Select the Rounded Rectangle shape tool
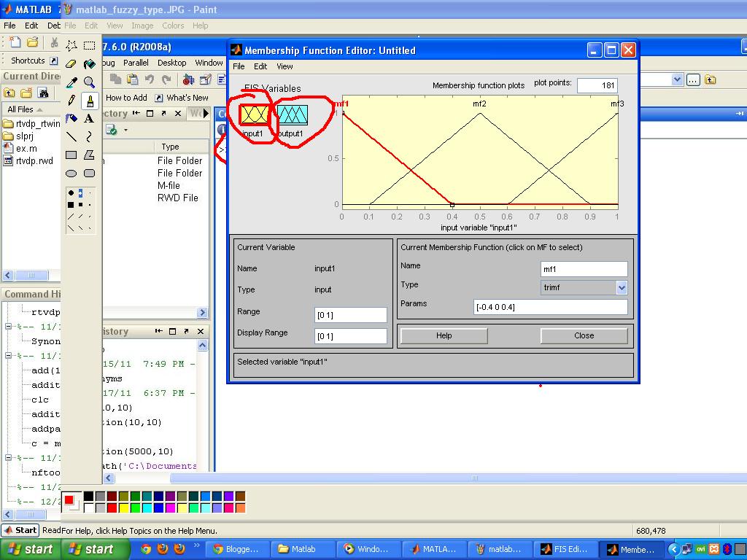 point(89,174)
